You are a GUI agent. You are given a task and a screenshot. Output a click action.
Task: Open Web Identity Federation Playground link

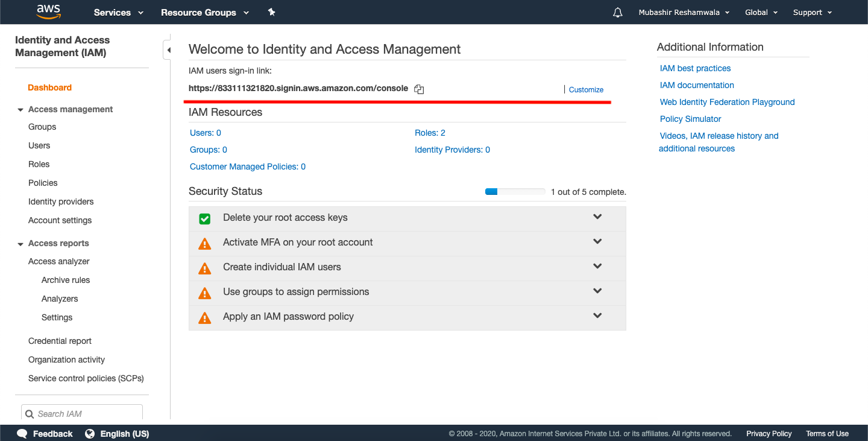pos(728,102)
